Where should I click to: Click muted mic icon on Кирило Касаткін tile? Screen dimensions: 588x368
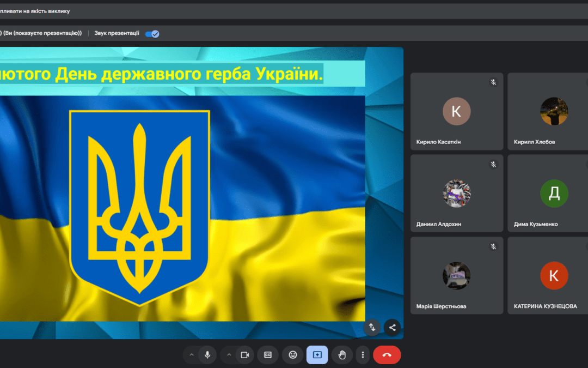(x=493, y=82)
